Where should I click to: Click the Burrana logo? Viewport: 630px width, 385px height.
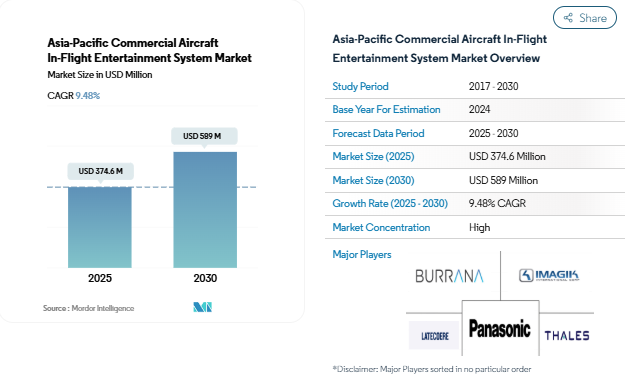(449, 276)
